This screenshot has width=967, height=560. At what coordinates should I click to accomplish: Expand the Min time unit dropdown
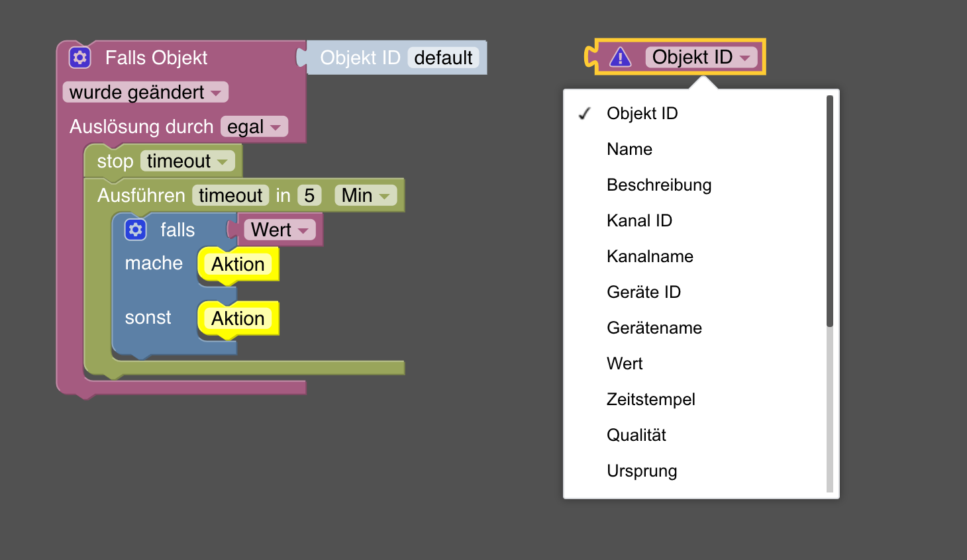(x=366, y=195)
